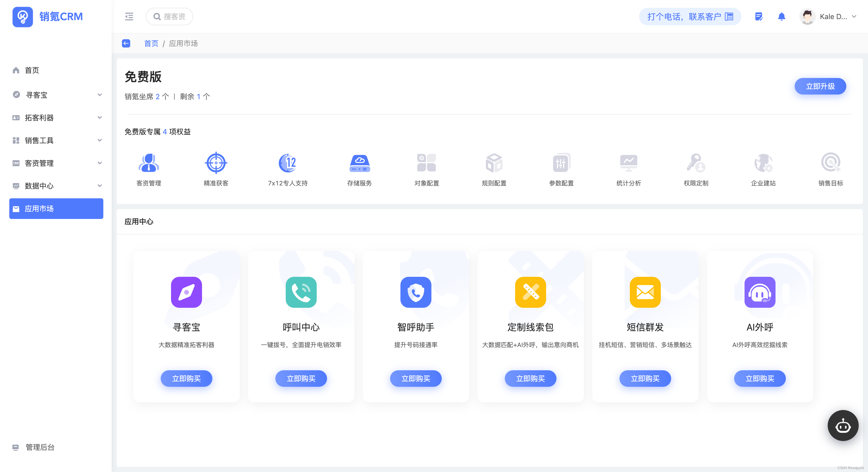
Task: Click the 搜客资 search field
Action: [169, 17]
